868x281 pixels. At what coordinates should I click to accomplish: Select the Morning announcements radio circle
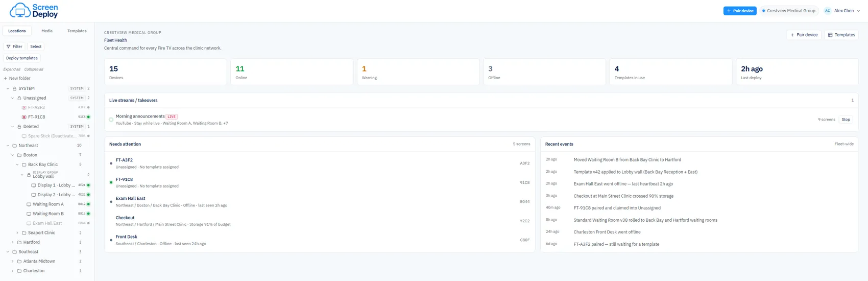111,120
